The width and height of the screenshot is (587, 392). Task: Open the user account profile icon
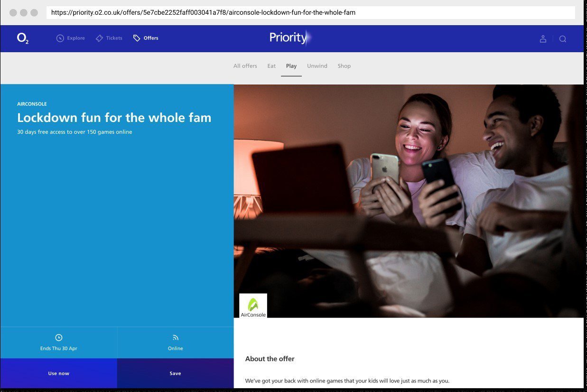(543, 39)
